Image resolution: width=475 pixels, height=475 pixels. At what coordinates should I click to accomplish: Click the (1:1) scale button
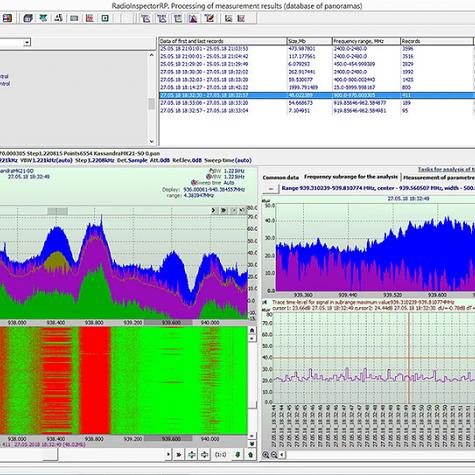coord(221,454)
